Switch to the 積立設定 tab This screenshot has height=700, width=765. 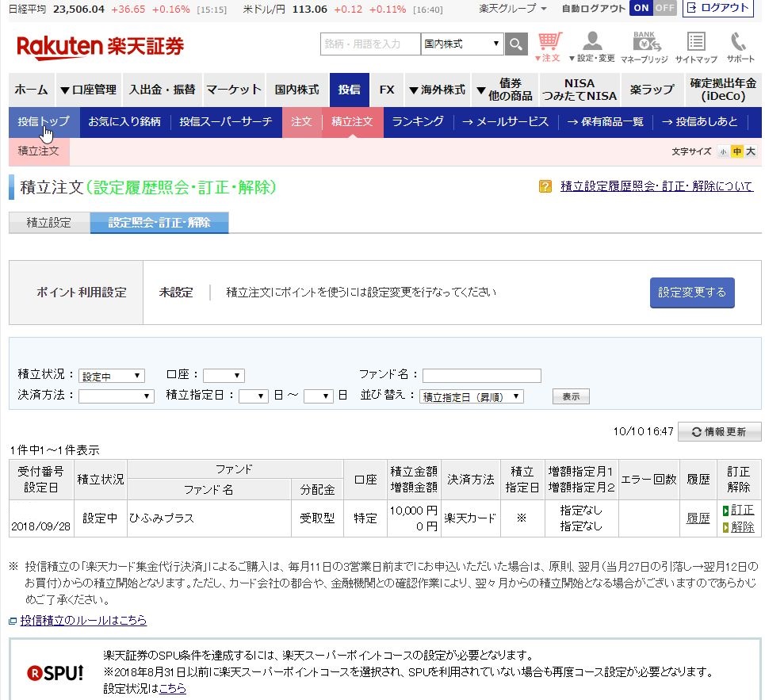(49, 223)
